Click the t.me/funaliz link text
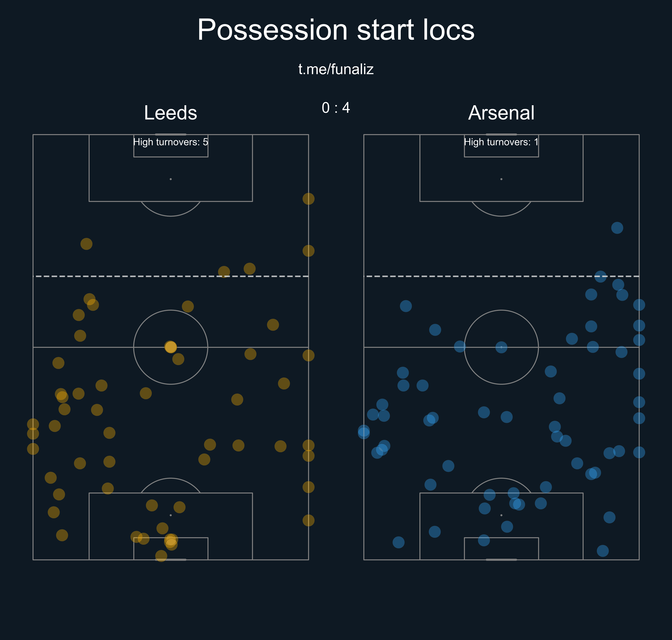The width and height of the screenshot is (672, 640). pyautogui.click(x=336, y=69)
